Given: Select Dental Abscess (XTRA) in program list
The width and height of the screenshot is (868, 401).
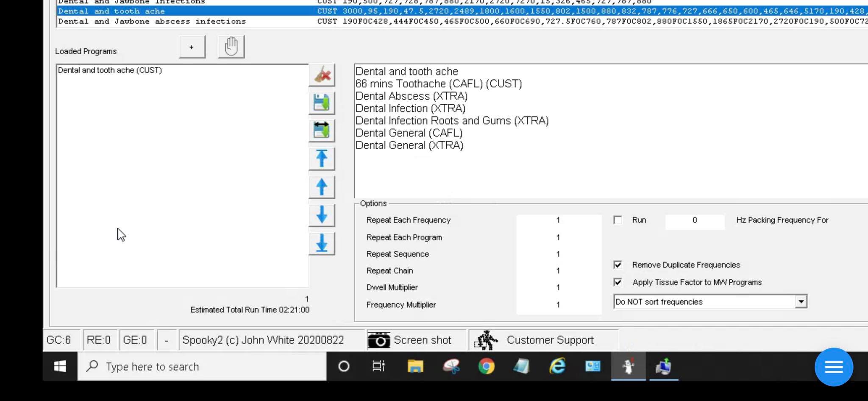Looking at the screenshot, I should (411, 96).
